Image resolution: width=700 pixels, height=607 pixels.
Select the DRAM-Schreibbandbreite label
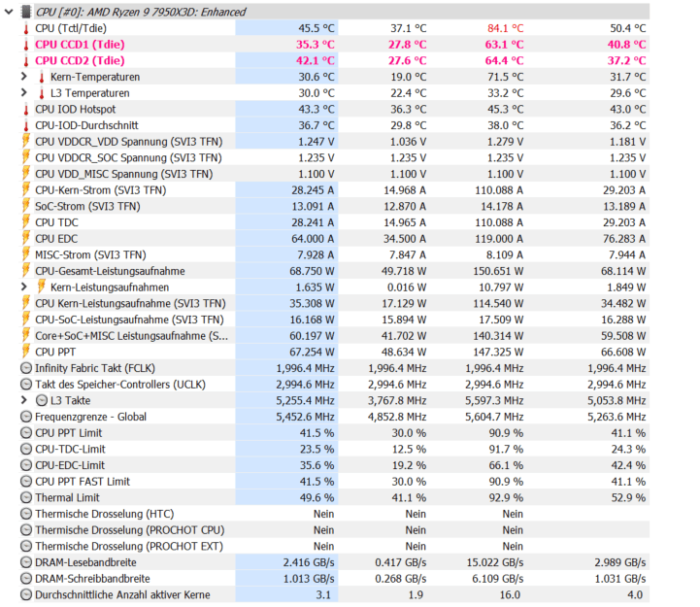point(92,579)
